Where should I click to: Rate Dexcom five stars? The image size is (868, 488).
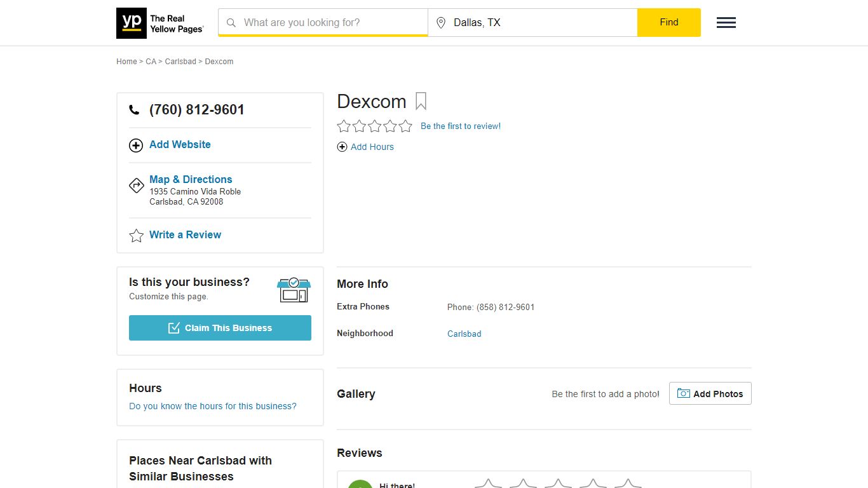point(405,126)
